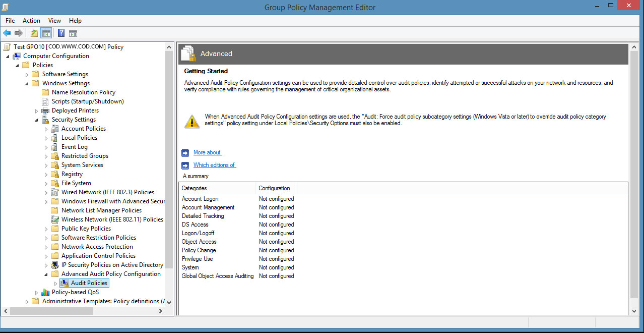Select Global Object Access Auditing row
This screenshot has height=333, width=644.
point(238,276)
